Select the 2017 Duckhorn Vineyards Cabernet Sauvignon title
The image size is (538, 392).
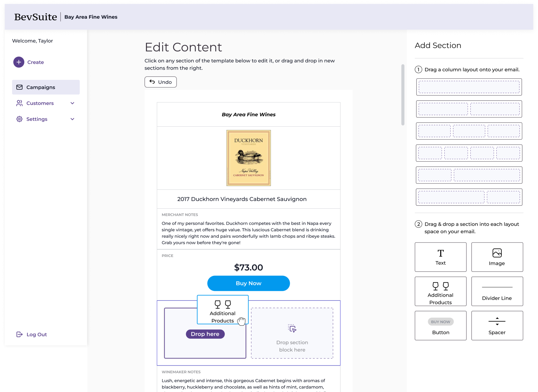pyautogui.click(x=242, y=199)
